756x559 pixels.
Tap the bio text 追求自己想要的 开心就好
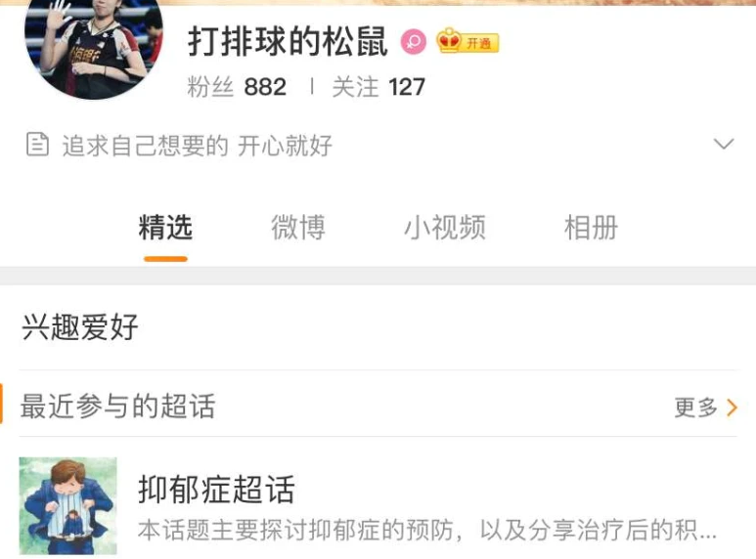click(x=198, y=145)
